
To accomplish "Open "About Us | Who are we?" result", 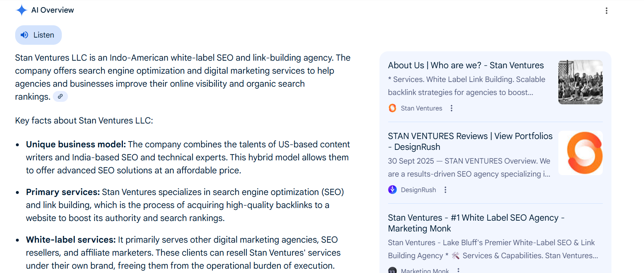I will (466, 65).
